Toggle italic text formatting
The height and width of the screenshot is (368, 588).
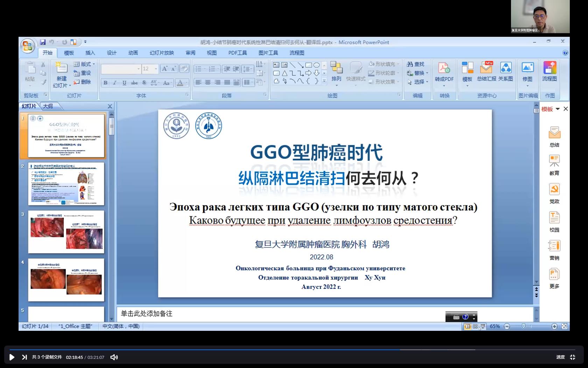point(115,83)
